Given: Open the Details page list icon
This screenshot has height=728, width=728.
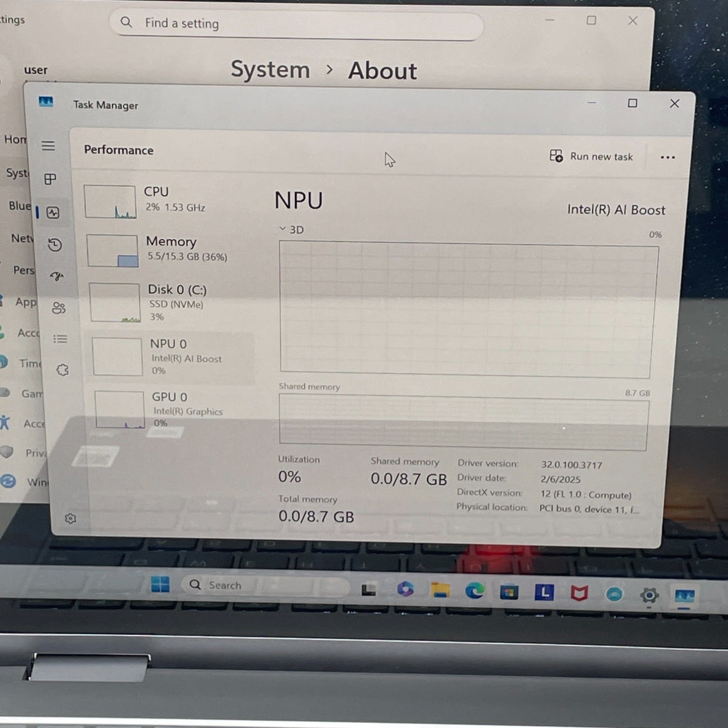Looking at the screenshot, I should tap(60, 339).
